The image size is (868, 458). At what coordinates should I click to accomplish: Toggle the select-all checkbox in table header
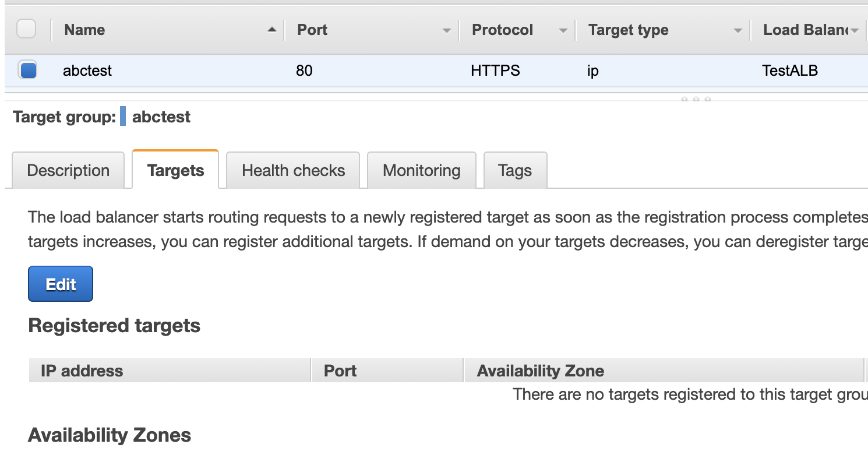(x=26, y=29)
